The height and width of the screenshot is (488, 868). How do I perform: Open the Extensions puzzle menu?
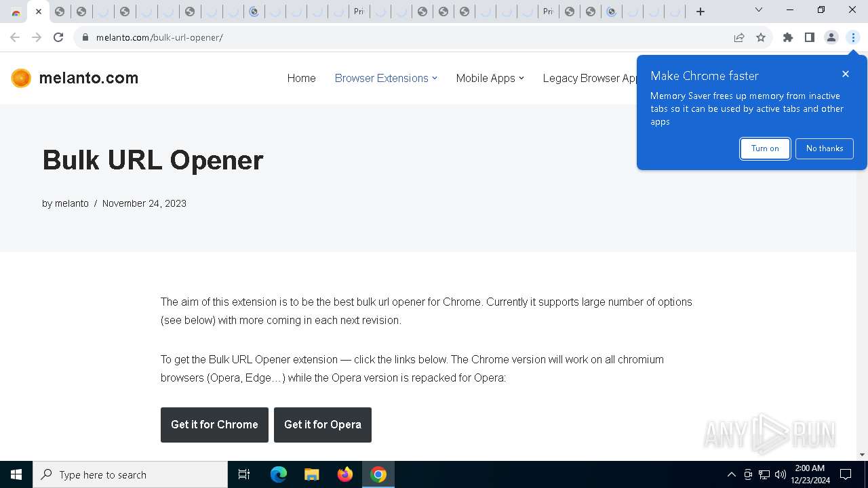click(x=788, y=37)
